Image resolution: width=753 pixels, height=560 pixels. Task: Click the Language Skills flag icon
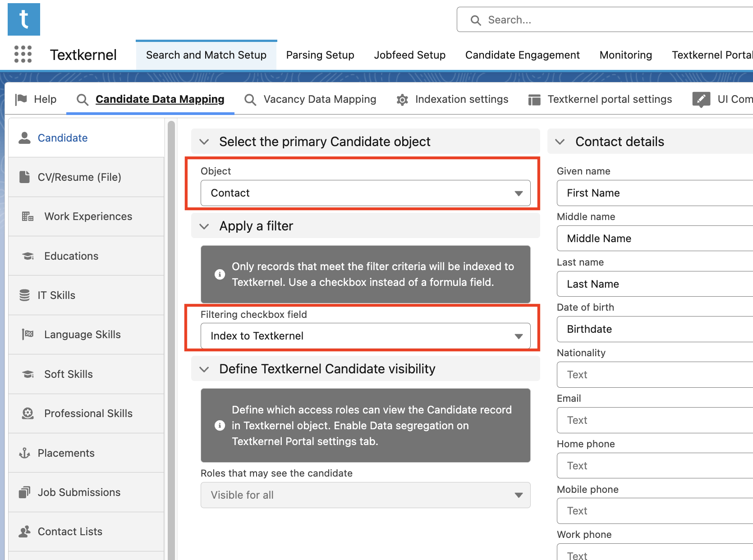coord(28,335)
